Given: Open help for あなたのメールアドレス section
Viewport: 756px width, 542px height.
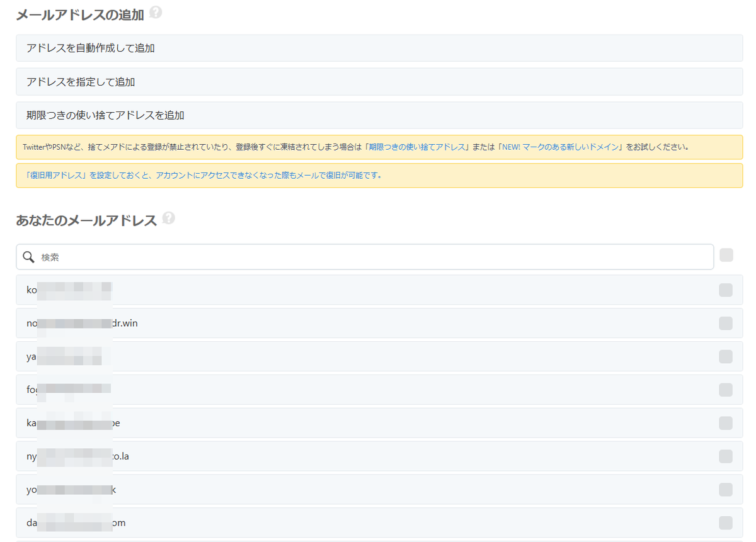Looking at the screenshot, I should click(x=169, y=217).
